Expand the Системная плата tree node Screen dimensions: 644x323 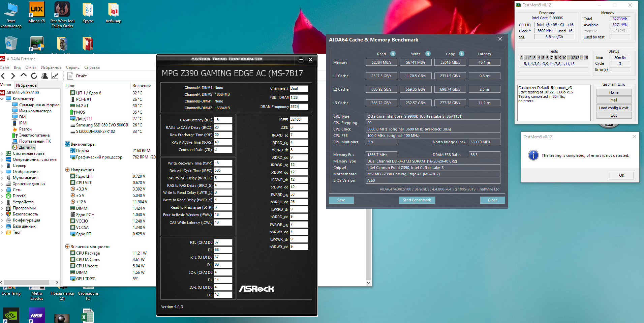(x=2, y=153)
